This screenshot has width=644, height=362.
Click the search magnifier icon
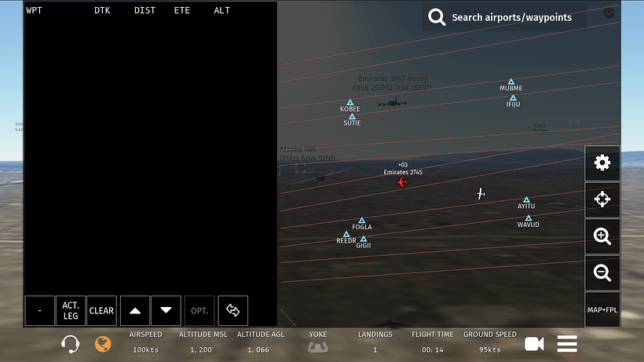(x=437, y=17)
